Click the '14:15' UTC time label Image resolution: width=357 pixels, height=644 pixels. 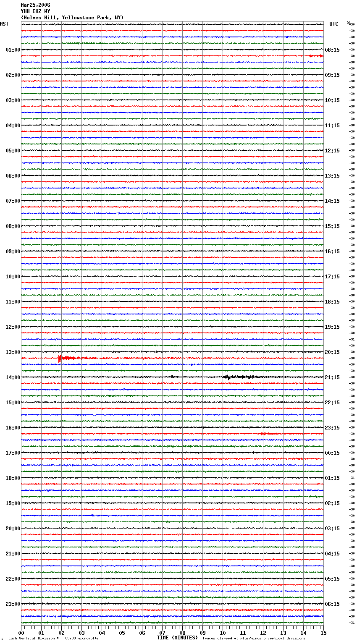tap(332, 201)
